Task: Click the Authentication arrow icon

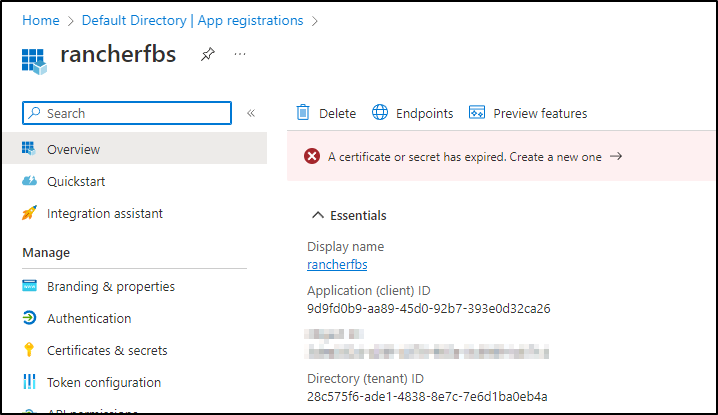Action: (29, 317)
